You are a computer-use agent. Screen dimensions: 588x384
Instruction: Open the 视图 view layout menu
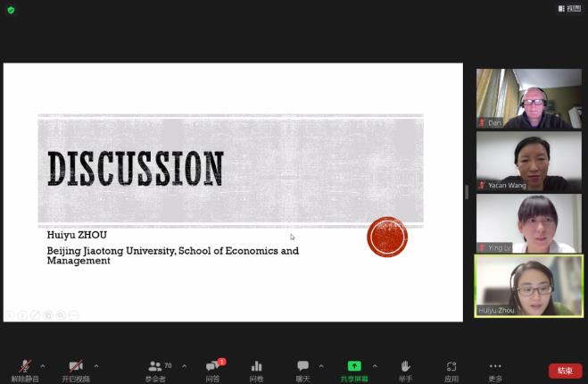pos(569,9)
